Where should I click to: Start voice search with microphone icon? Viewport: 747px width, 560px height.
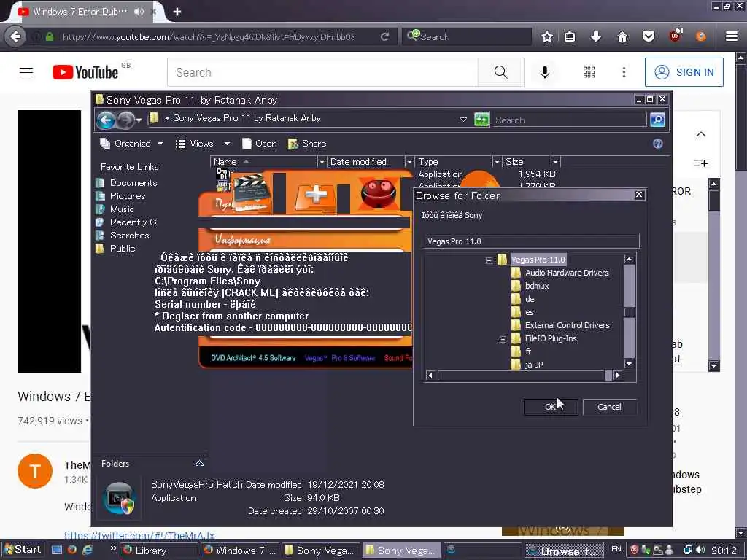[x=545, y=72]
